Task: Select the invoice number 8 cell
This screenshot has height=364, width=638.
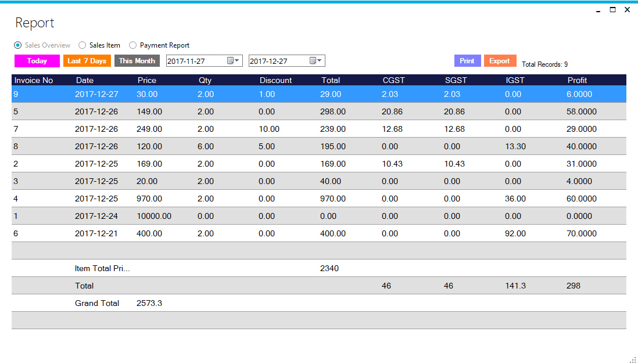Action: click(x=16, y=146)
